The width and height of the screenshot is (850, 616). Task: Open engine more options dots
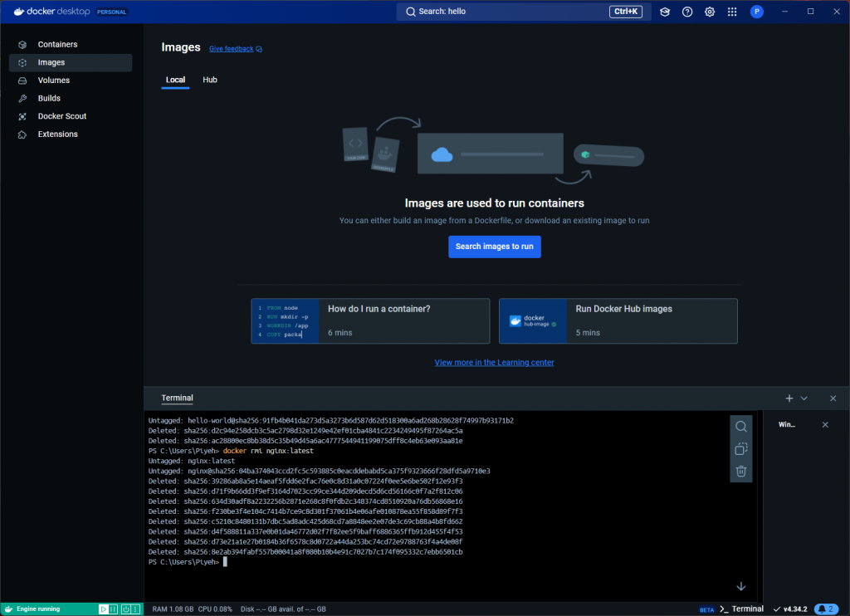click(136, 609)
